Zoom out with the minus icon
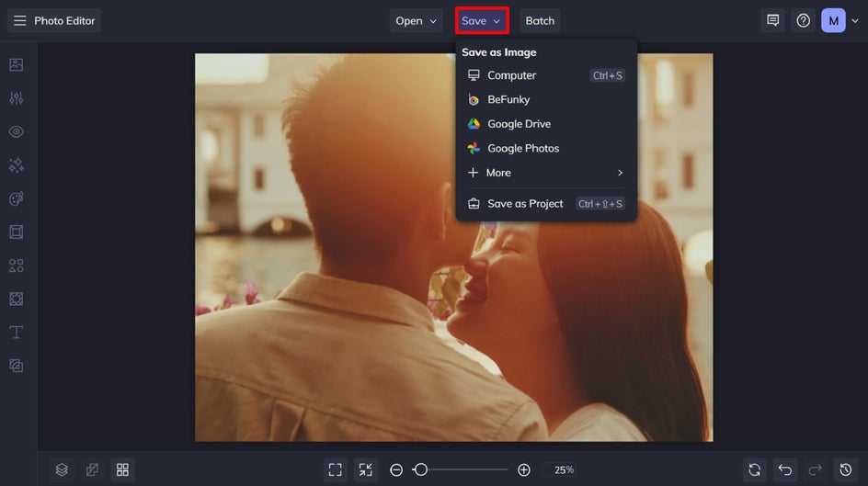The height and width of the screenshot is (486, 868). coord(396,469)
